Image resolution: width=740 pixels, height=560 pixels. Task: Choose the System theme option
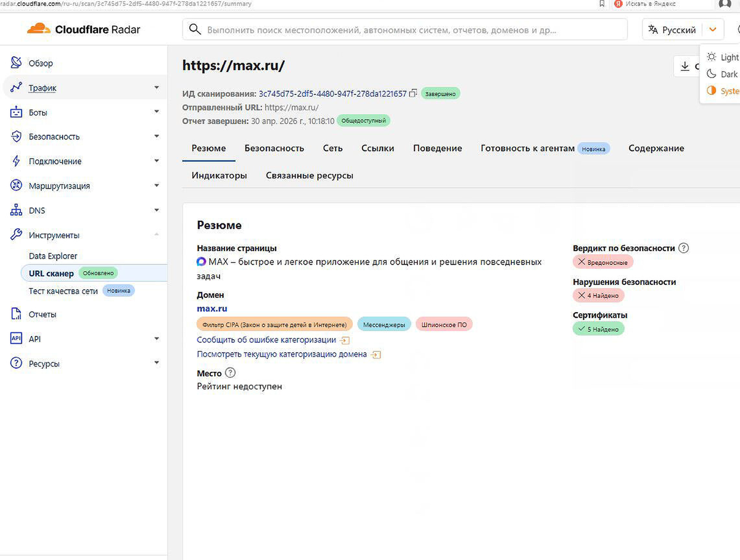coord(722,91)
